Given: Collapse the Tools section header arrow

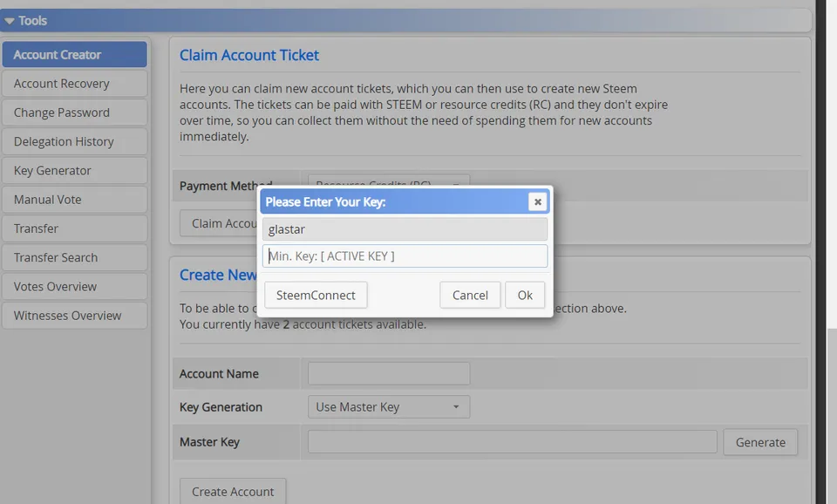Looking at the screenshot, I should (x=9, y=21).
